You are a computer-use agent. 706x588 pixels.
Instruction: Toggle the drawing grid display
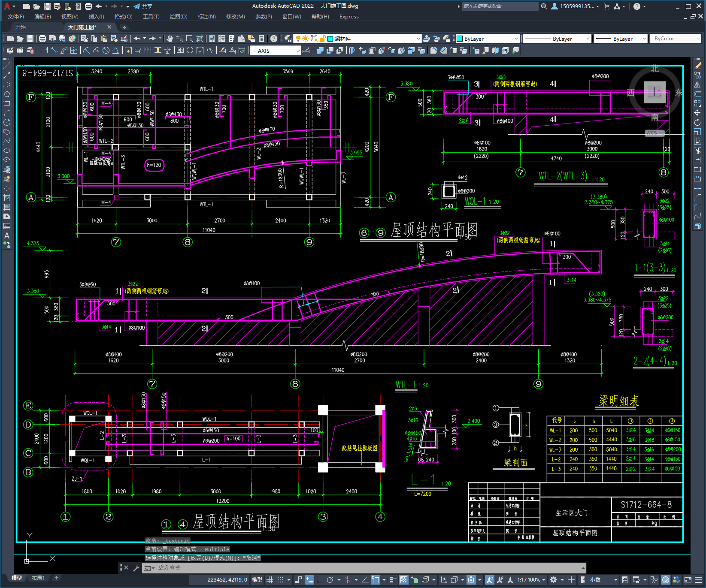tap(270, 580)
